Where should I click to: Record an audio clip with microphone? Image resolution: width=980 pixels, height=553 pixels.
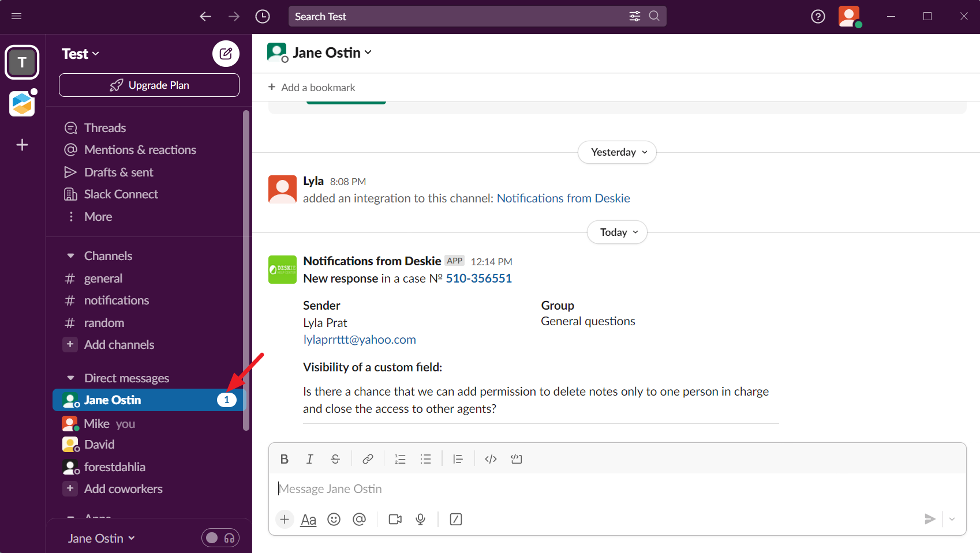point(421,520)
